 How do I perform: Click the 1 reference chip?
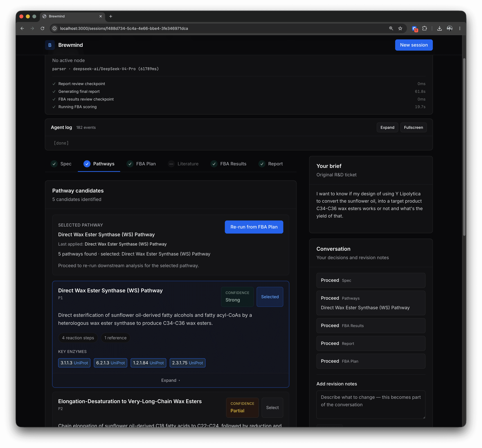click(115, 338)
